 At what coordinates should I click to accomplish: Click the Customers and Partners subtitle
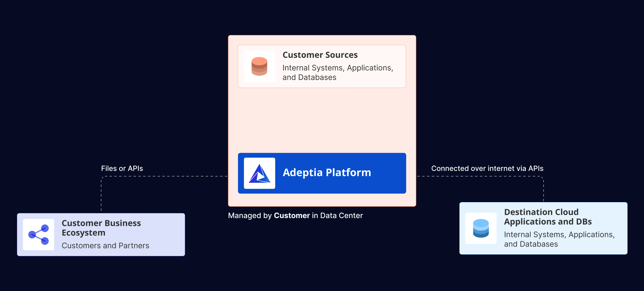[105, 245]
